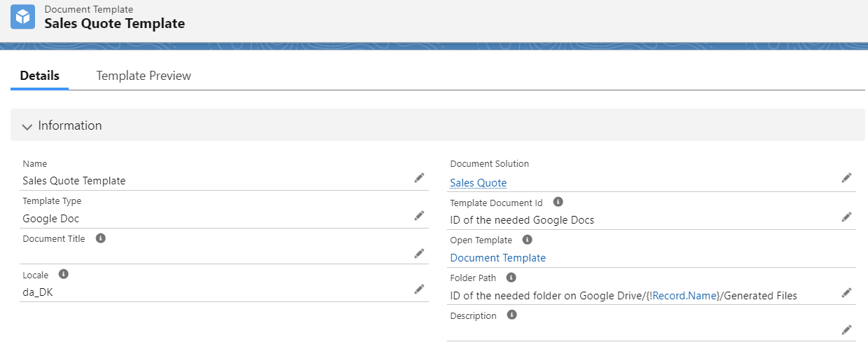Show info icon beside Folder Path
Viewport: 868px width, 347px height.
point(511,278)
